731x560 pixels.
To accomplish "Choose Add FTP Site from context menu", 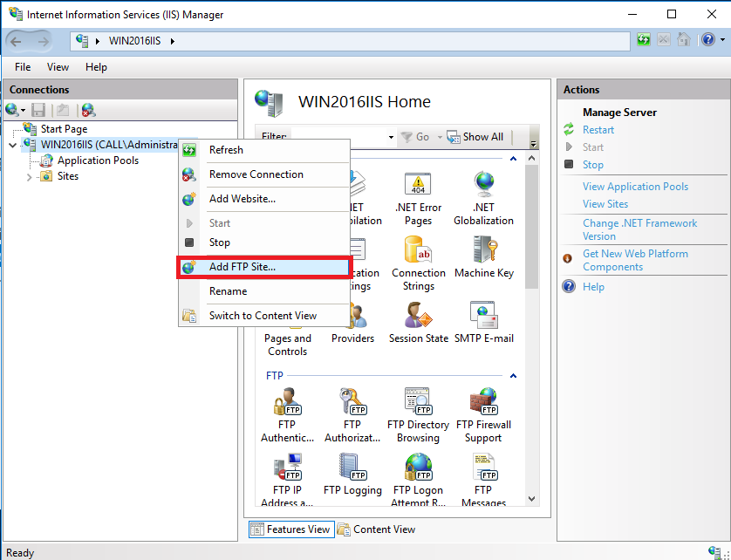I will tap(264, 267).
